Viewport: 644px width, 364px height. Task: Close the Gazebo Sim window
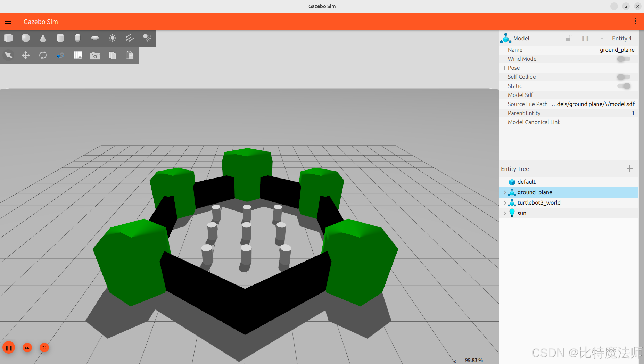point(637,6)
